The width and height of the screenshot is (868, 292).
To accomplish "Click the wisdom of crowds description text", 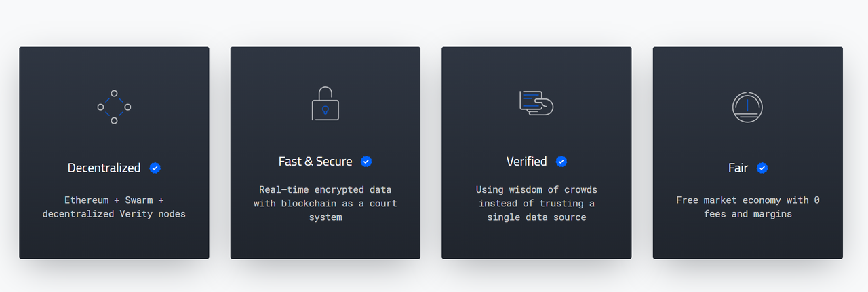I will (x=536, y=203).
